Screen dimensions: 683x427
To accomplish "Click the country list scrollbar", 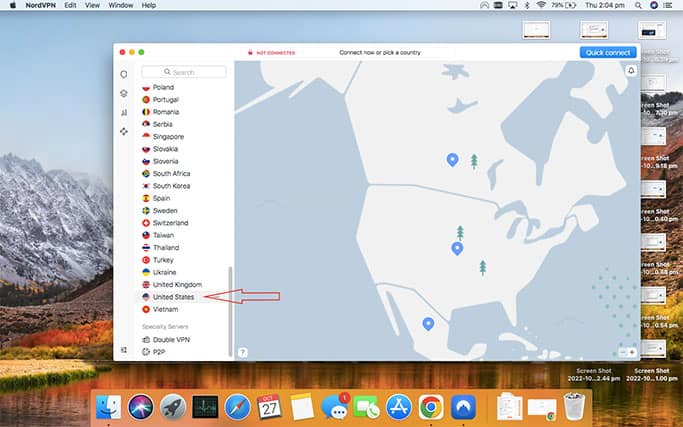I will 230,312.
